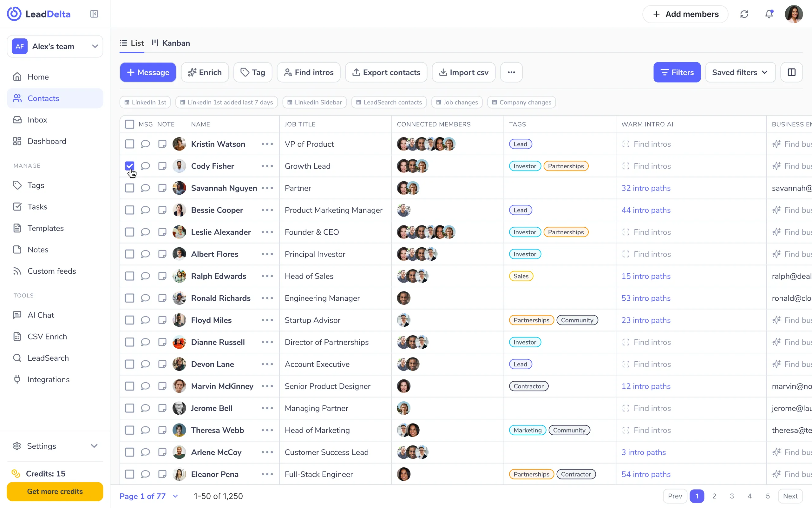The image size is (812, 508).
Task: Select Ronald Richards' checkbox
Action: (x=129, y=298)
